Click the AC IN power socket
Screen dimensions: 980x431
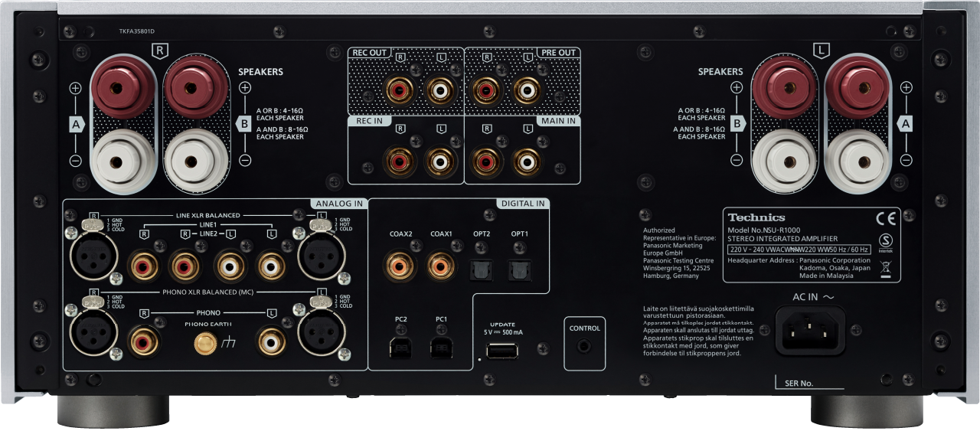pyautogui.click(x=810, y=331)
